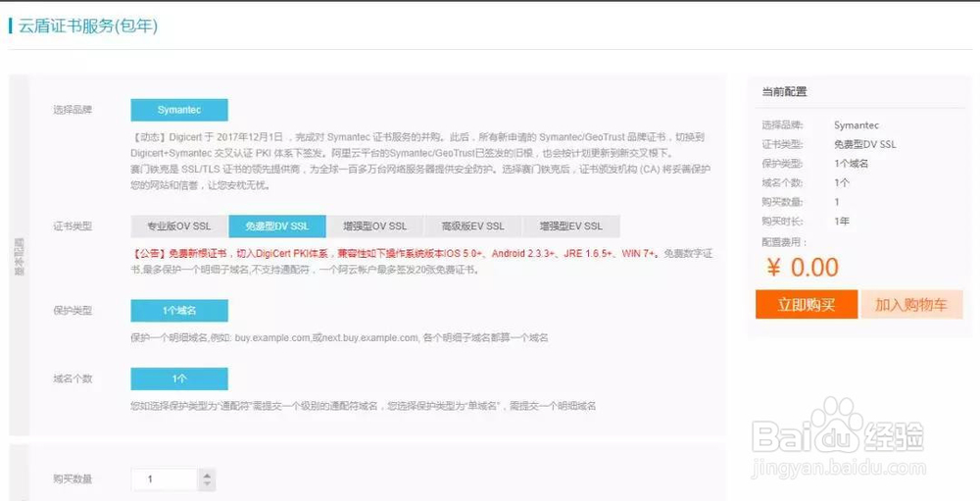Click the 当前配置 panel heading
980x501 pixels.
coord(784,91)
